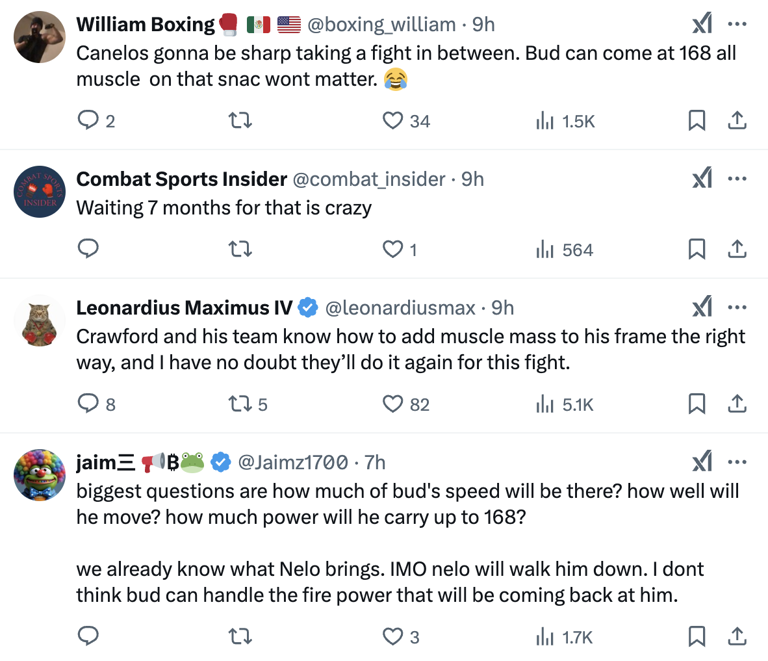Like Combat Sports Insider's tweet

(394, 249)
